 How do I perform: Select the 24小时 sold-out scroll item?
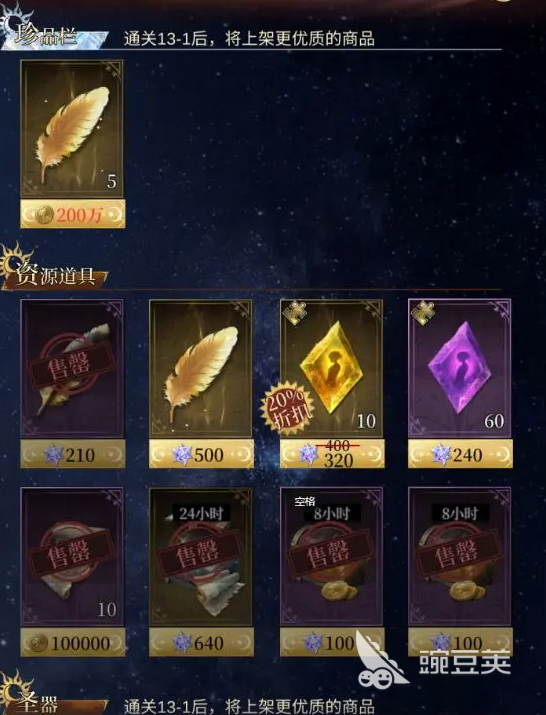click(x=201, y=556)
